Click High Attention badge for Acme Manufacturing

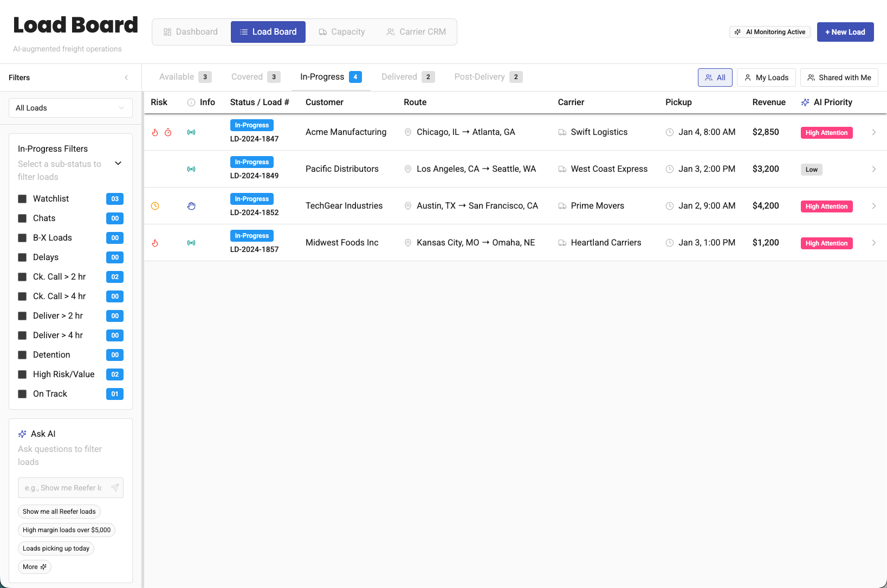[x=826, y=133]
